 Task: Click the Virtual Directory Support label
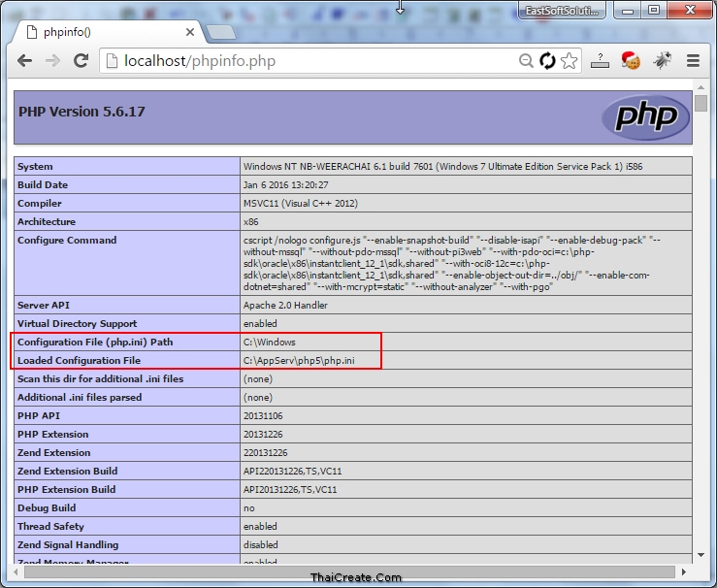(78, 324)
